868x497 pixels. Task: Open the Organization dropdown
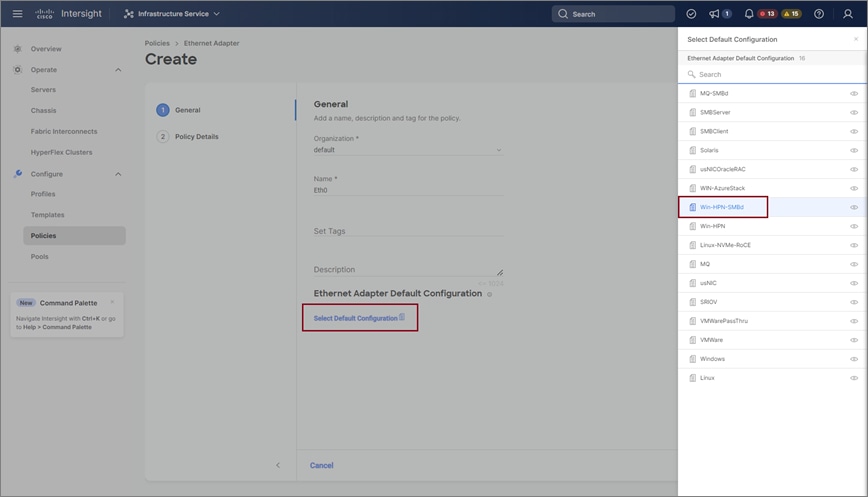(x=408, y=150)
